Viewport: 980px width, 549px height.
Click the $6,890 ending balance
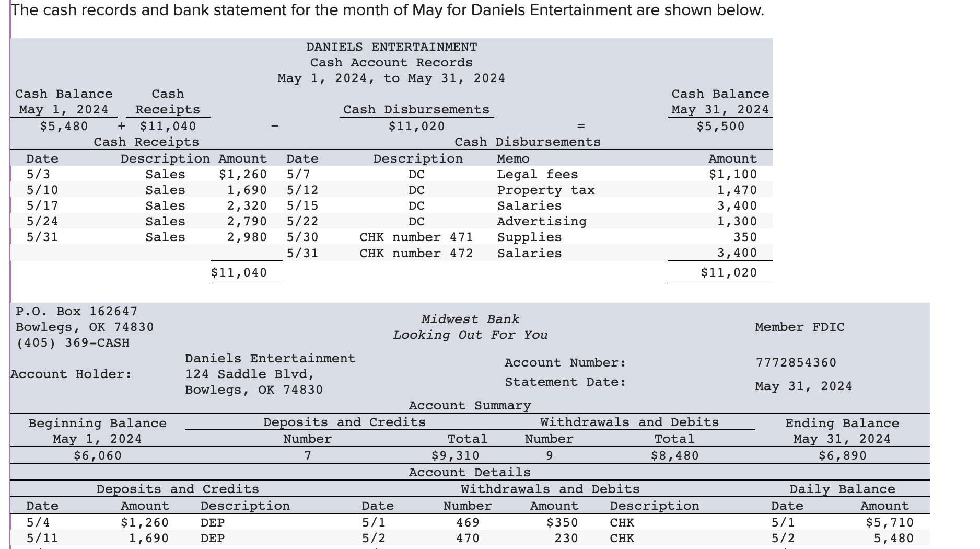coord(842,455)
